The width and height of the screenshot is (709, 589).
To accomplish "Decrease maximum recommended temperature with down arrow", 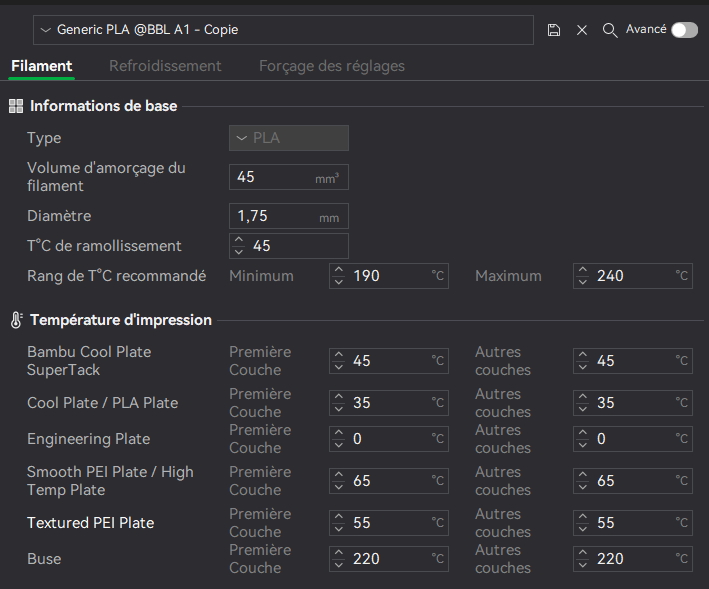I will tap(583, 282).
